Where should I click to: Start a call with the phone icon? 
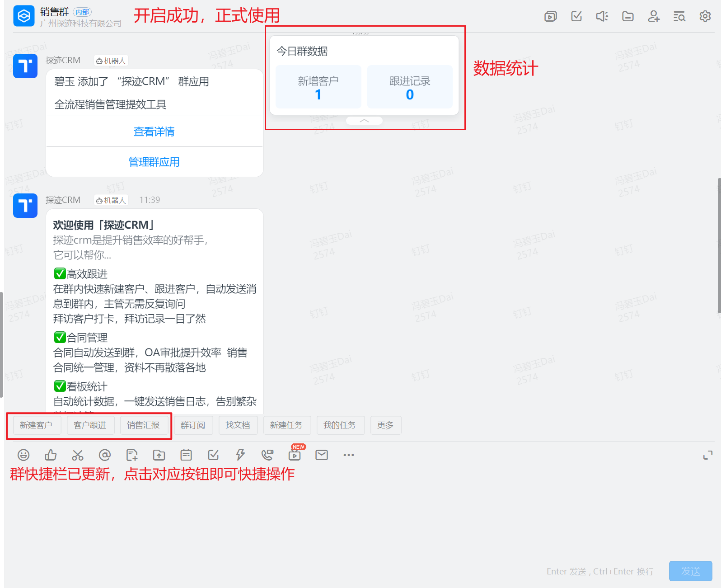pyautogui.click(x=267, y=455)
